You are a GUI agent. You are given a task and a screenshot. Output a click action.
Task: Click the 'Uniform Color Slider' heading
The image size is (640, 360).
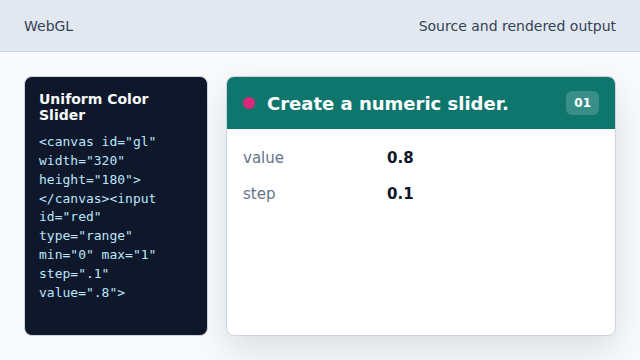[x=94, y=107]
